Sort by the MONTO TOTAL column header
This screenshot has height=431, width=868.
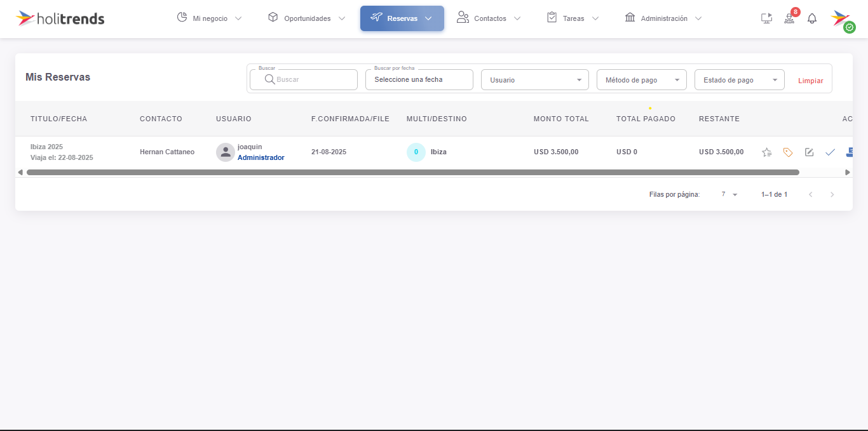(561, 119)
